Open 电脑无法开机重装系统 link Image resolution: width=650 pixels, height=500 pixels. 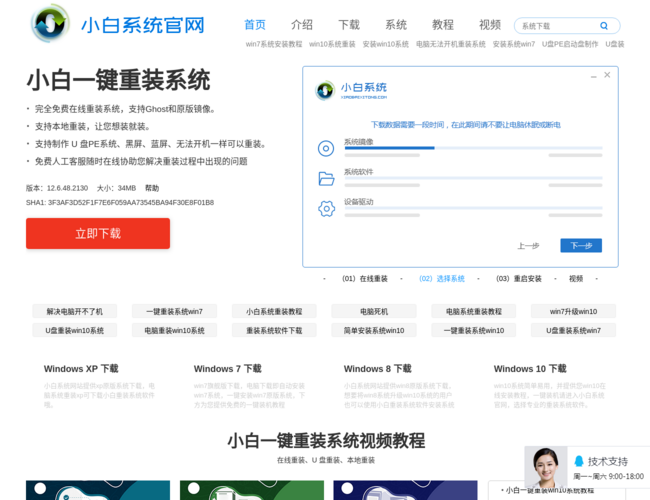coord(451,44)
